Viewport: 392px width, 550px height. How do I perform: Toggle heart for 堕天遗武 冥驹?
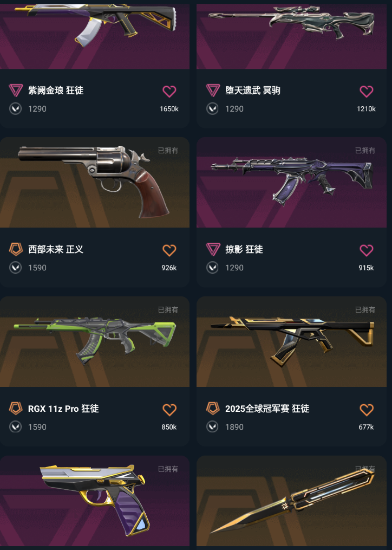click(367, 91)
